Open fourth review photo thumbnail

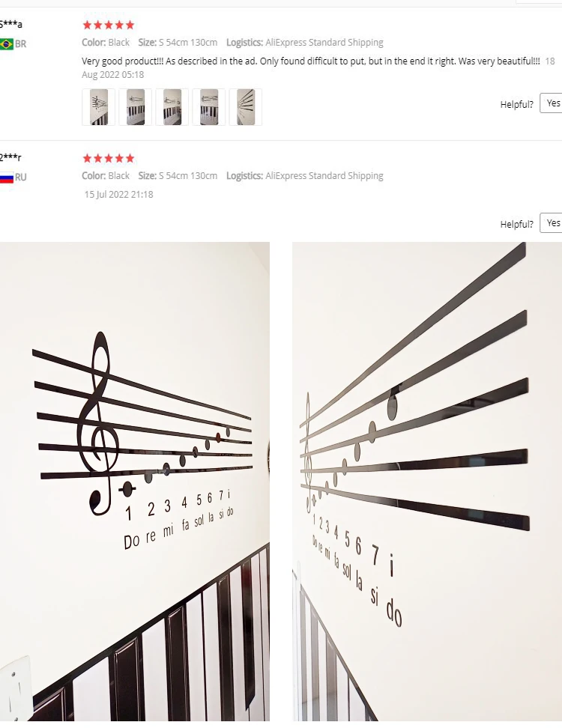point(208,107)
